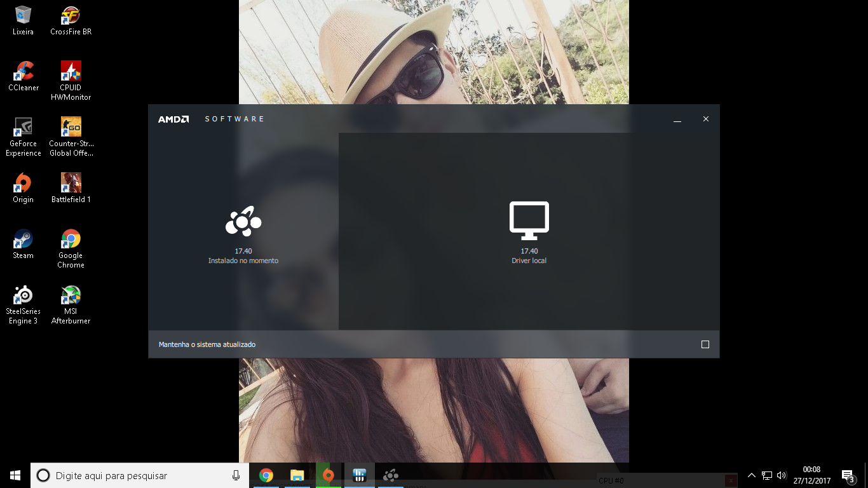Click the 'Driver local' label
Screen dimensions: 868x488
(529, 261)
